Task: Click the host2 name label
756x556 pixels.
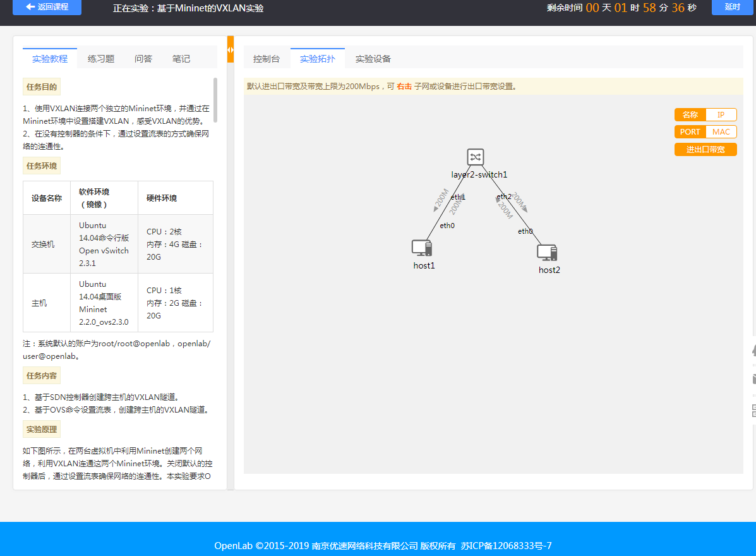Action: 549,270
